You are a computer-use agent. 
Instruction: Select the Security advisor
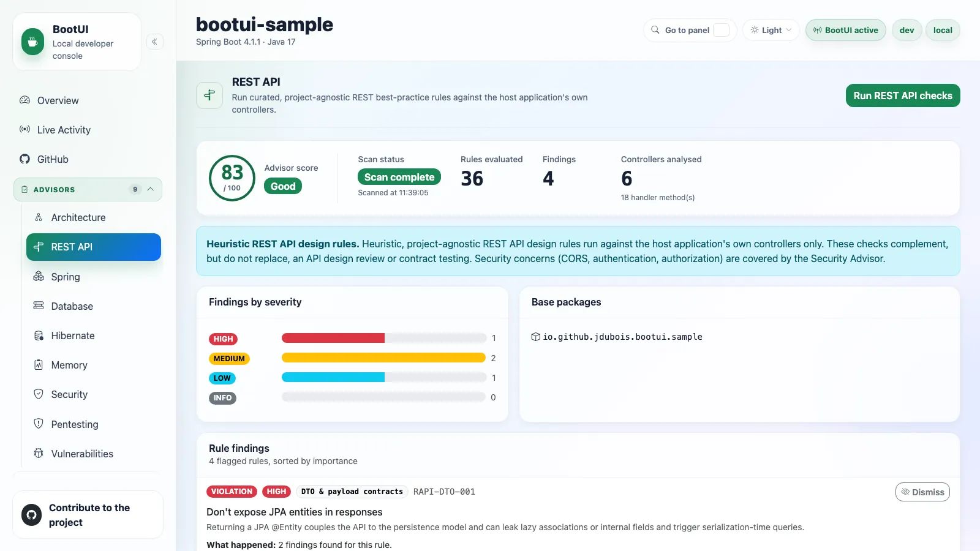coord(94,394)
